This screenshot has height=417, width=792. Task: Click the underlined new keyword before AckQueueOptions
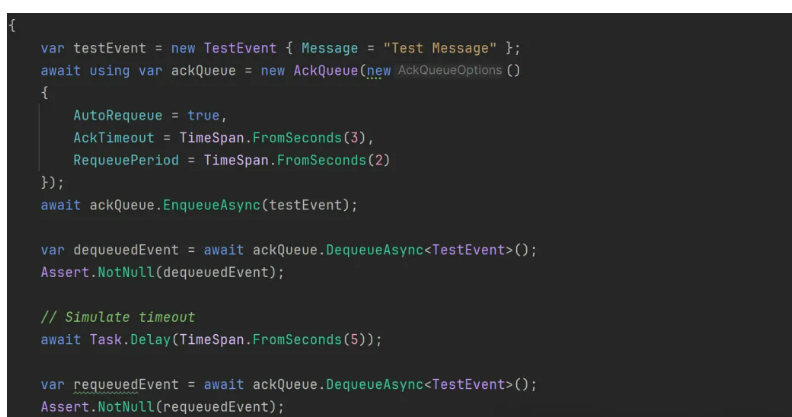click(x=378, y=71)
